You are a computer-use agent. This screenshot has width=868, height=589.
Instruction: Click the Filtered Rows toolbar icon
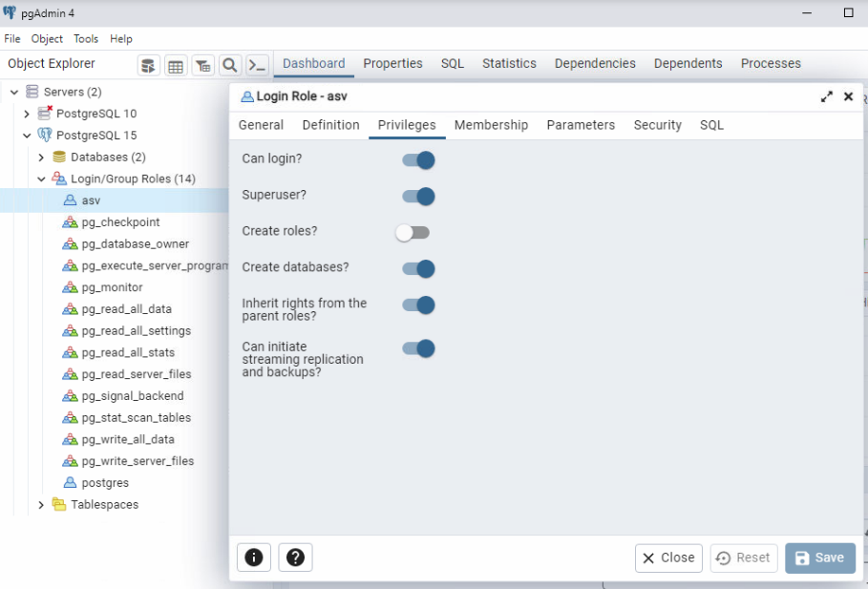[x=202, y=65]
